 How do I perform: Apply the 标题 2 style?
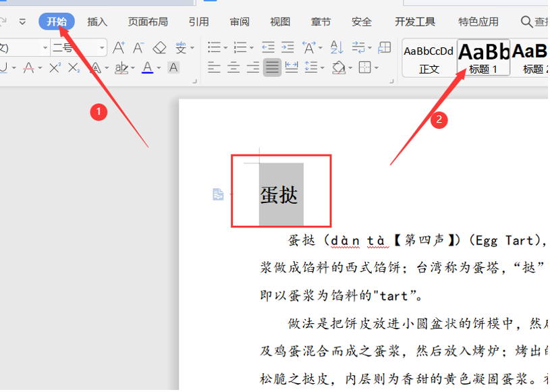click(530, 58)
